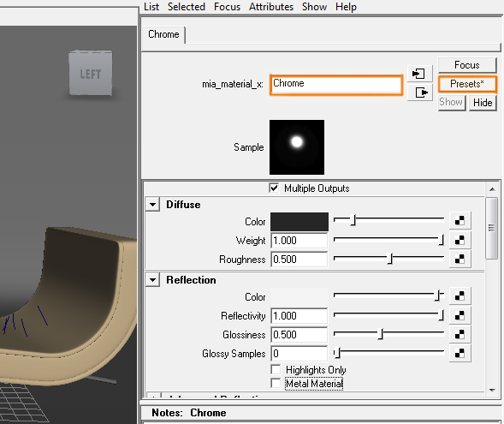Click the mia_material_x name field
The width and height of the screenshot is (504, 424).
(x=336, y=85)
